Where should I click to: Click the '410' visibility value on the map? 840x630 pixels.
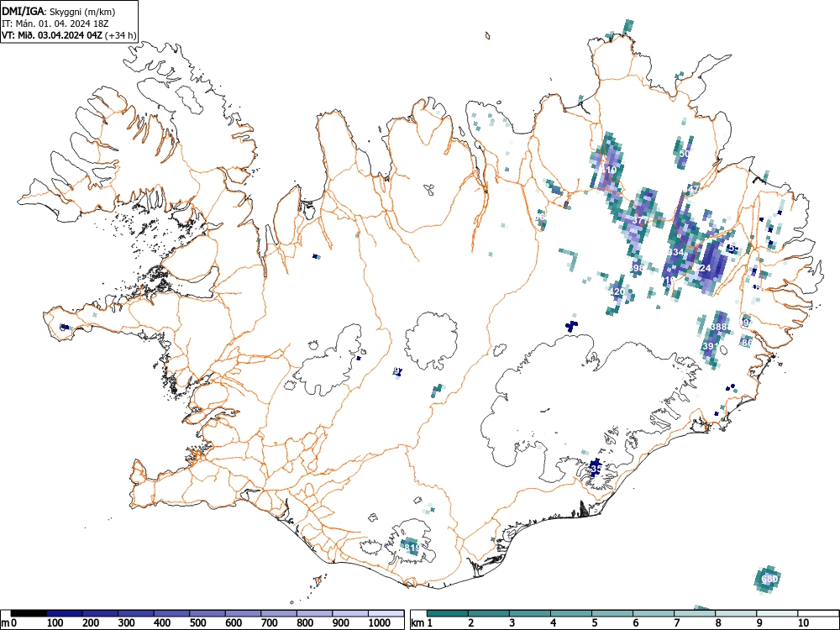[x=608, y=170]
